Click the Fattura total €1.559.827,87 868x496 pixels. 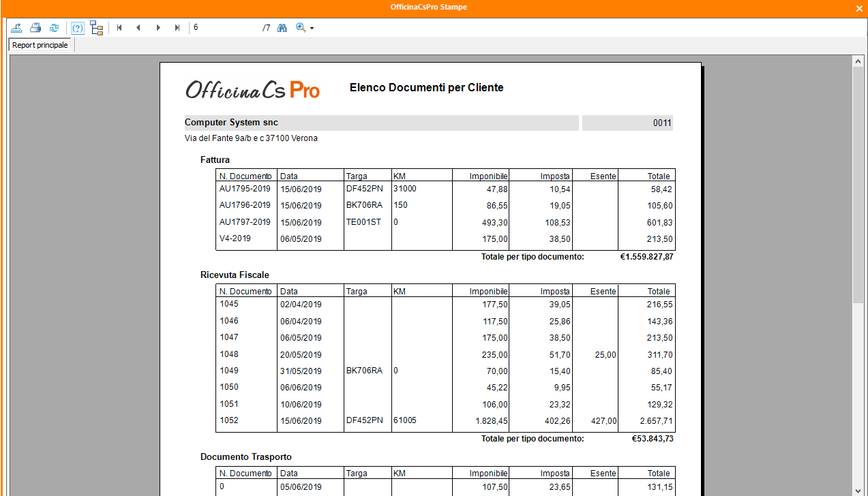pyautogui.click(x=646, y=257)
